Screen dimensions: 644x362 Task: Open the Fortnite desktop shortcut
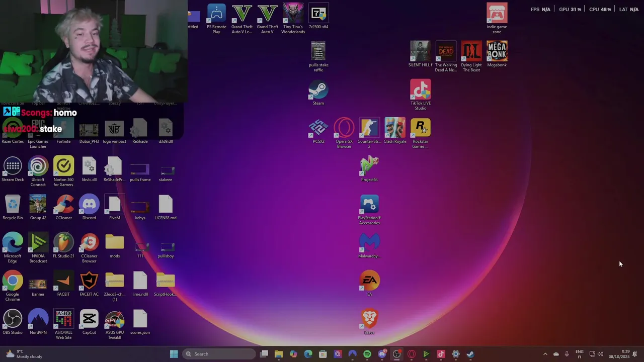click(x=63, y=131)
